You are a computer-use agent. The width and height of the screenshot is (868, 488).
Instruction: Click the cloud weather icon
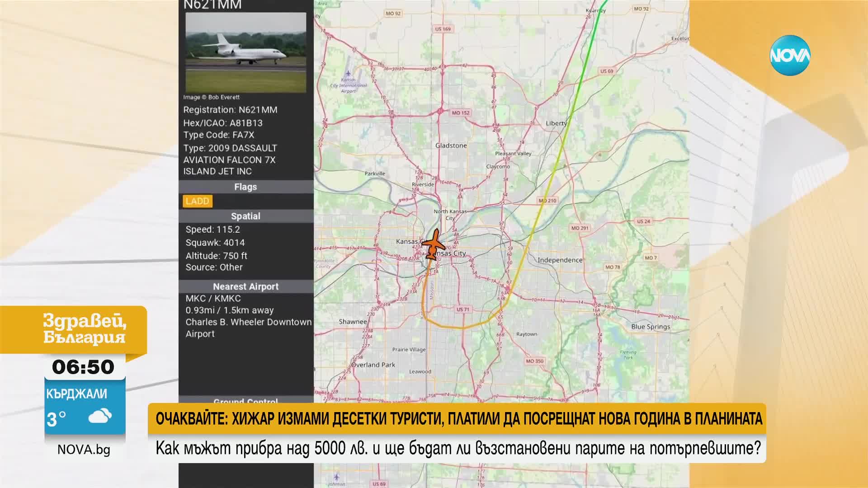(100, 416)
